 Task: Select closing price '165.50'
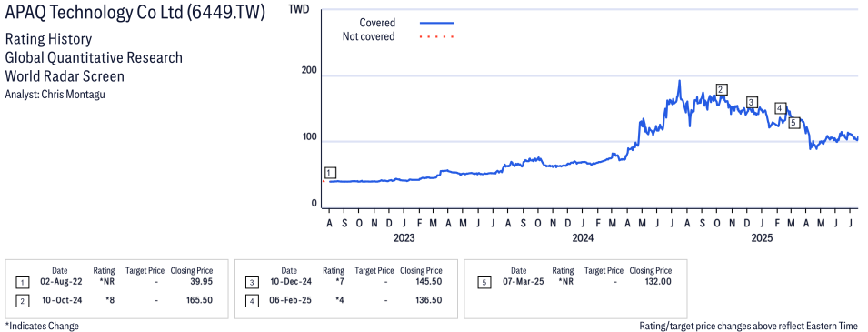(x=200, y=300)
